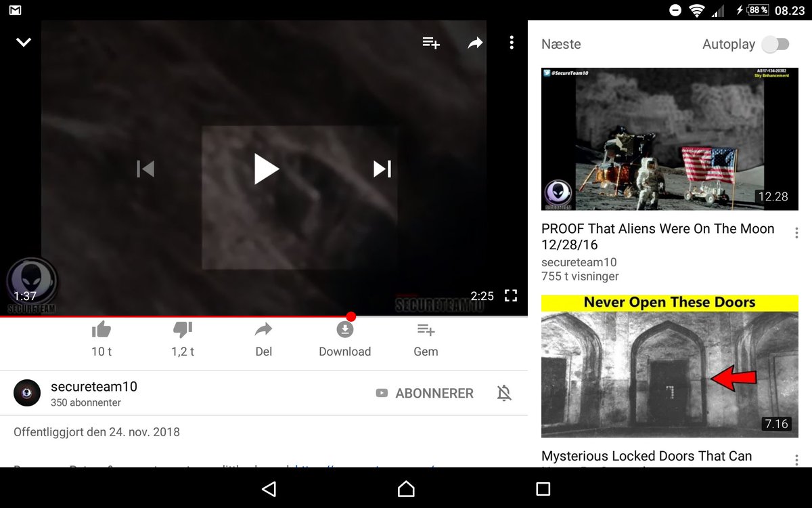Image resolution: width=812 pixels, height=508 pixels.
Task: Open options menu for PROOF That Aliens video
Action: (796, 233)
